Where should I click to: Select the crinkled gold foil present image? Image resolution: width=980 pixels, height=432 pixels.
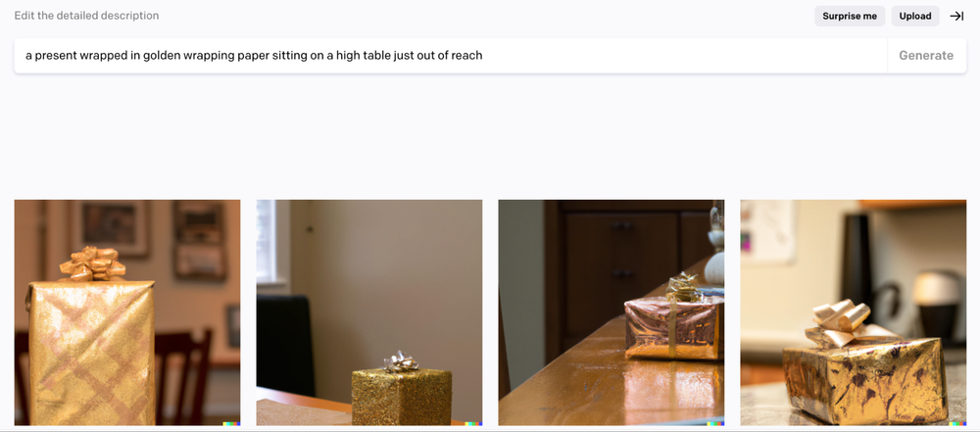click(854, 312)
